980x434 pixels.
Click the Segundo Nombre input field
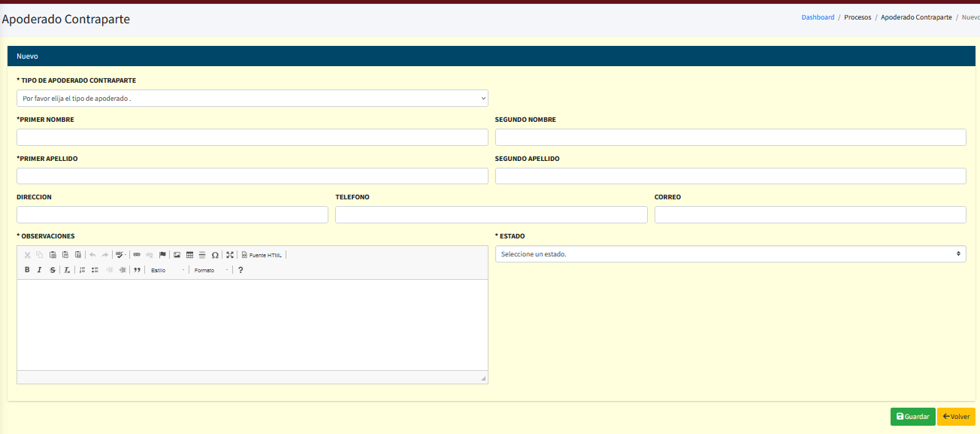(x=730, y=137)
